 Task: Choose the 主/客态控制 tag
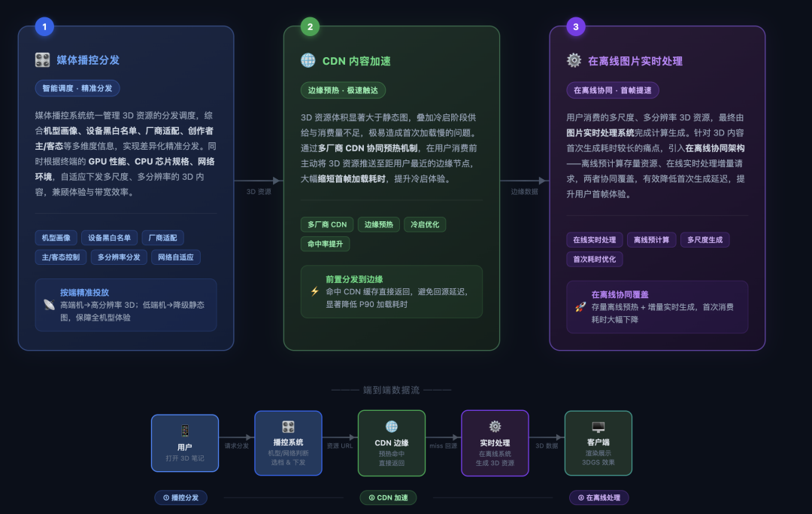(61, 257)
